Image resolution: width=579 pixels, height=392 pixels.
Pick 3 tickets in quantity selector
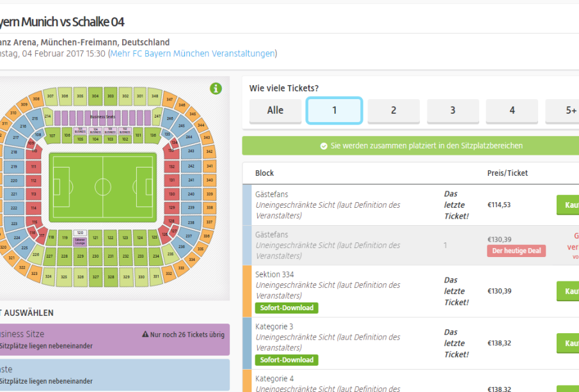(452, 111)
